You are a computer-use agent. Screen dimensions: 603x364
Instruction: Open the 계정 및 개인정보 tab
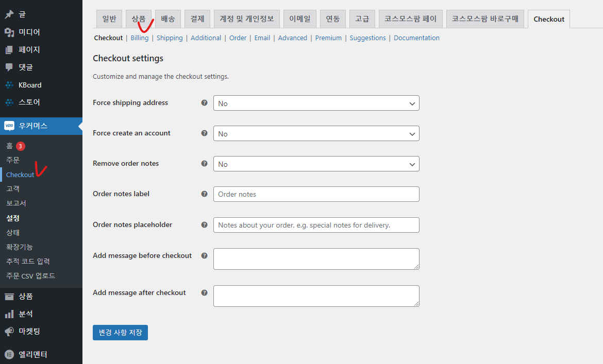click(x=247, y=19)
